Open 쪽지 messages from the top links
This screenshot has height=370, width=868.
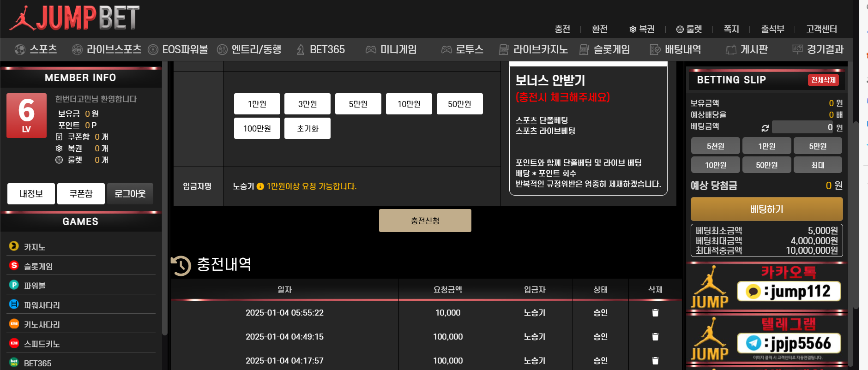(731, 29)
